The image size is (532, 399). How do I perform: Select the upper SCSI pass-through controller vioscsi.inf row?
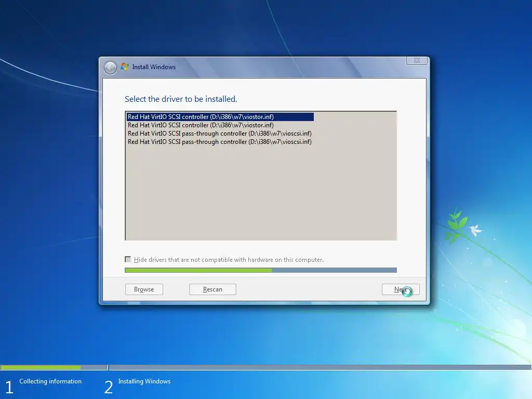(220, 134)
